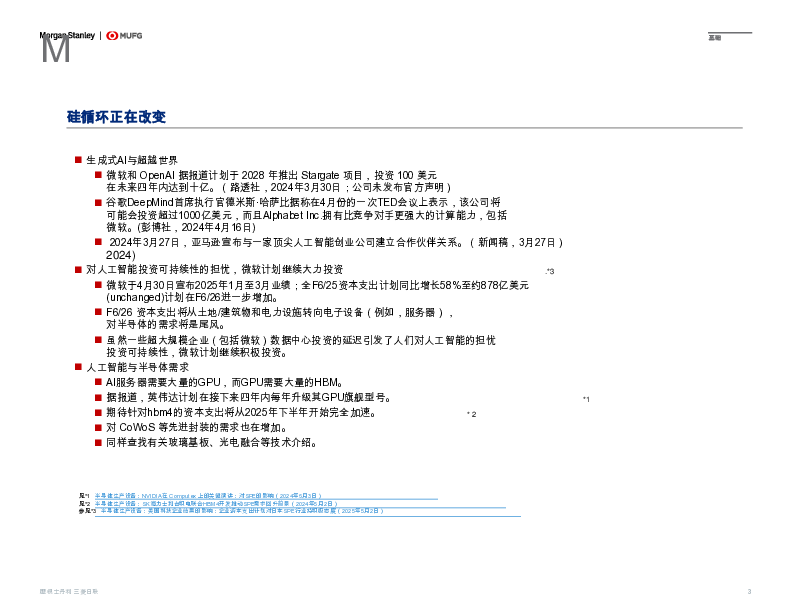This screenshot has height=612, width=792.
Task: Click the bullet beginning 虽然一些超大规模企业
Action: coord(301,346)
